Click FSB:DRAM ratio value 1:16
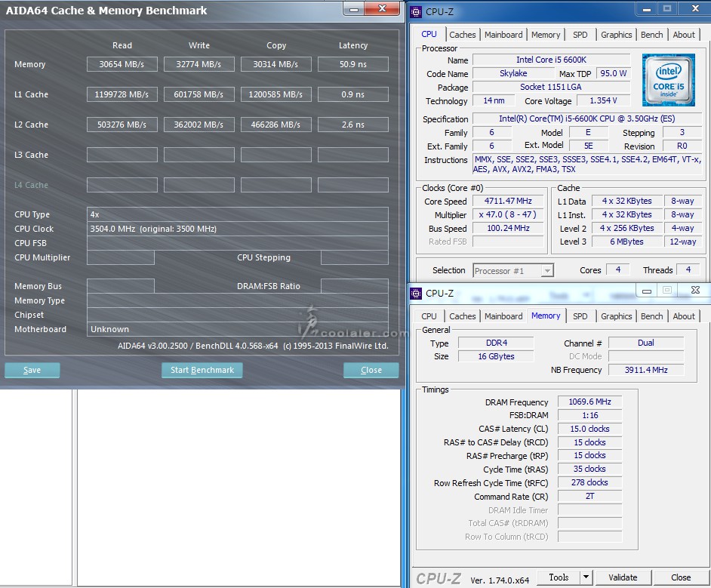 pyautogui.click(x=589, y=415)
